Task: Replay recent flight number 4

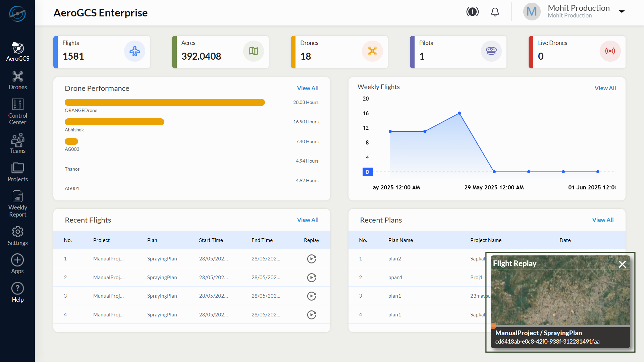Action: coord(312,315)
